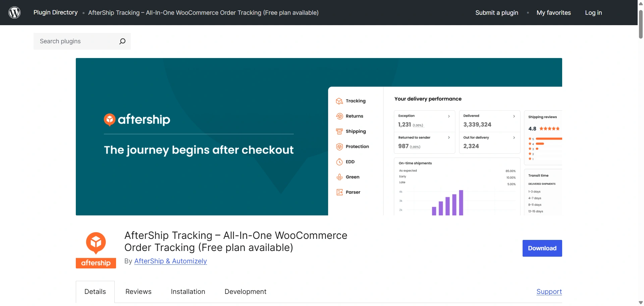The height and width of the screenshot is (306, 644).
Task: Switch to the Reviews tab
Action: pyautogui.click(x=139, y=292)
